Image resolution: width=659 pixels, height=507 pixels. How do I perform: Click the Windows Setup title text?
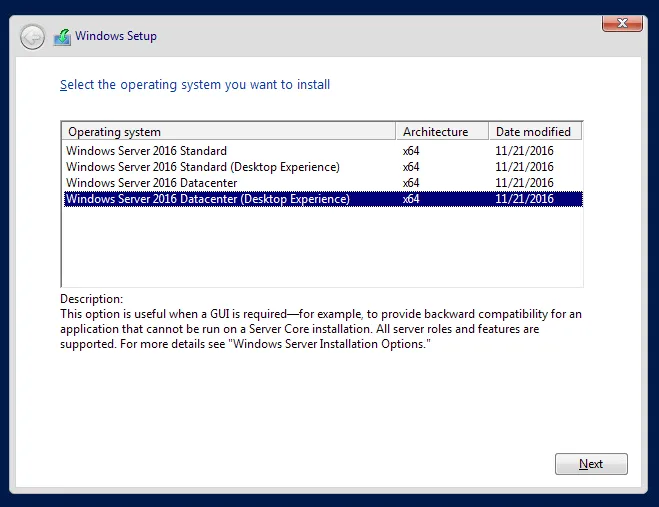(116, 37)
